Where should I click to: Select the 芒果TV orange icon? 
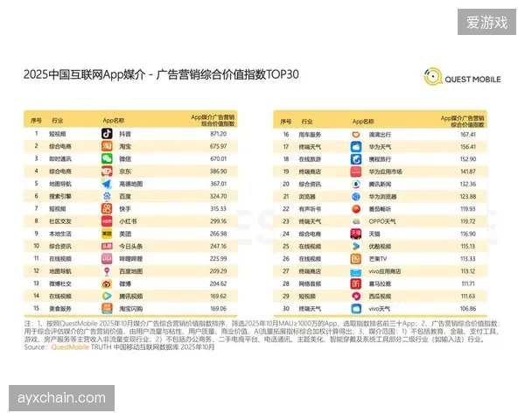(x=356, y=259)
